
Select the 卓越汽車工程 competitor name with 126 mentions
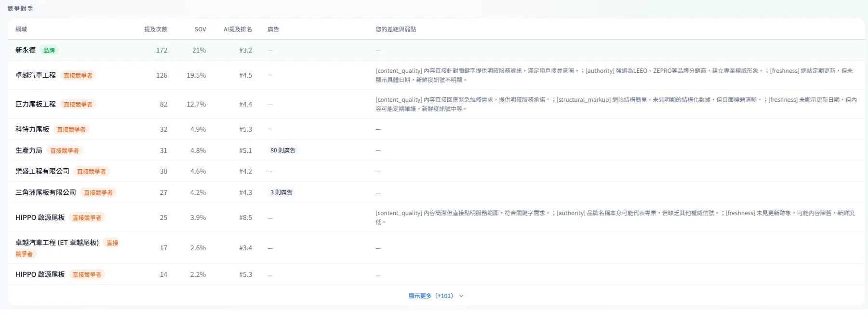point(36,75)
